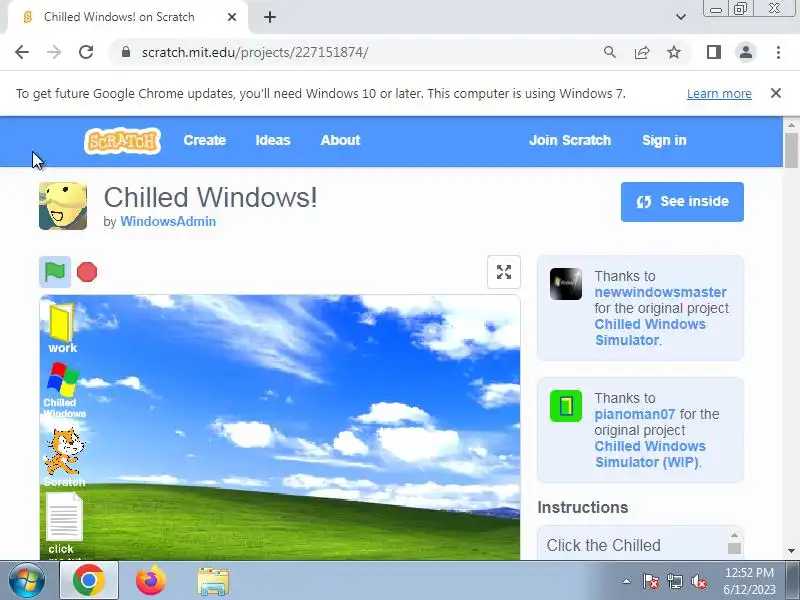Open WindowsAdmin's avatar thumbnail

(x=63, y=206)
